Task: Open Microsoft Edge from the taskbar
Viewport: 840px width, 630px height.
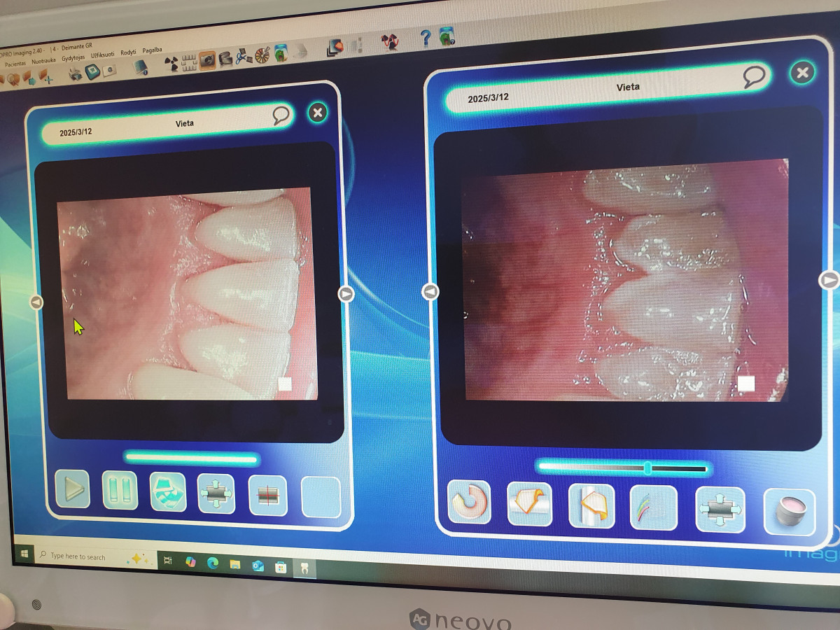Action: point(213,562)
